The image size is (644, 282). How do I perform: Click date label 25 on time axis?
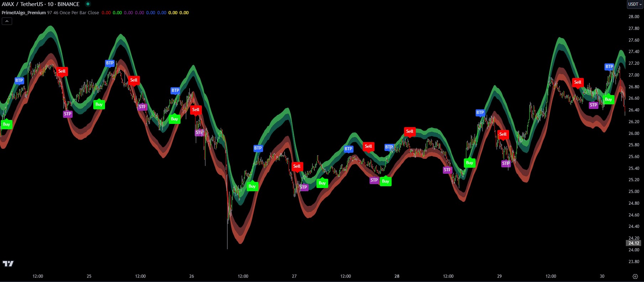coord(89,276)
